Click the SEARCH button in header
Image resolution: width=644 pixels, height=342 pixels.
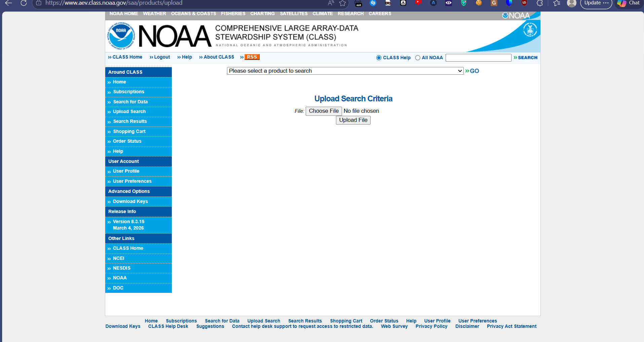pos(526,58)
